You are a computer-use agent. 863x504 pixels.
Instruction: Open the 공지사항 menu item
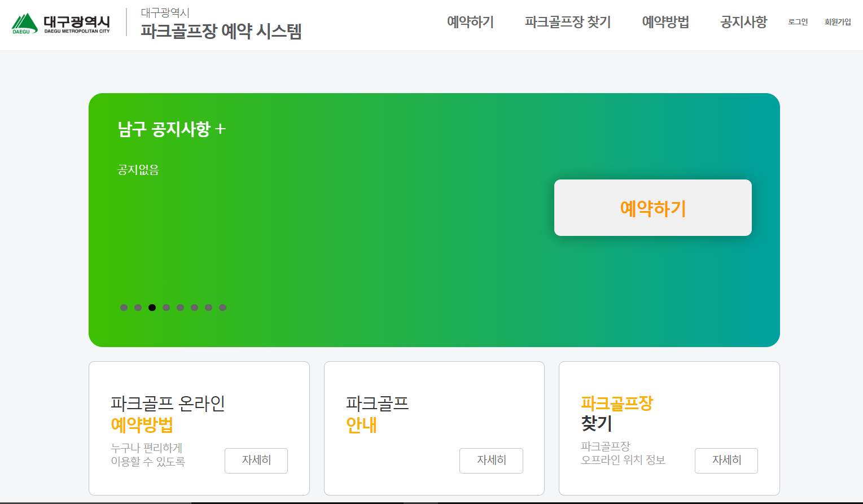(x=743, y=23)
